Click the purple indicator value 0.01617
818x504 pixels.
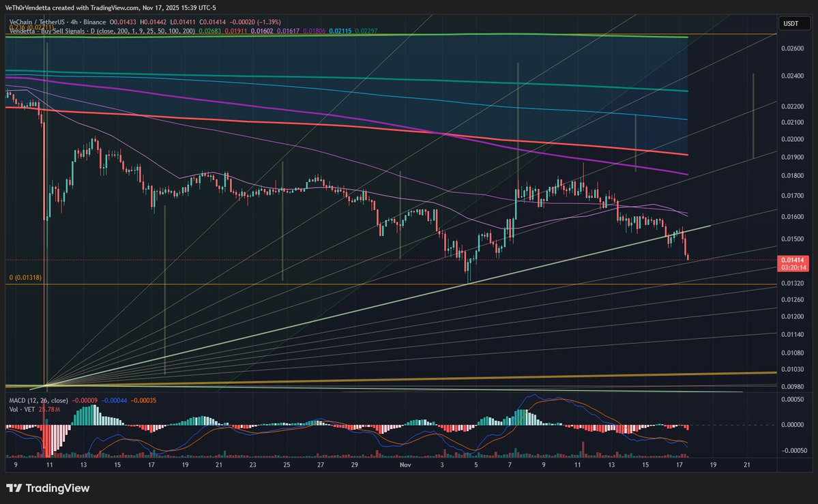tap(288, 31)
